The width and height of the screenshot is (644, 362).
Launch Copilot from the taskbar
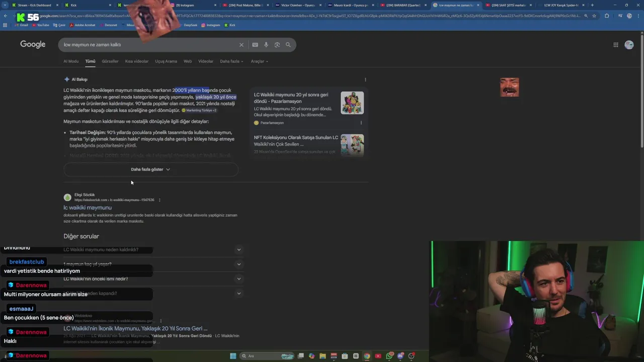pyautogui.click(x=311, y=356)
